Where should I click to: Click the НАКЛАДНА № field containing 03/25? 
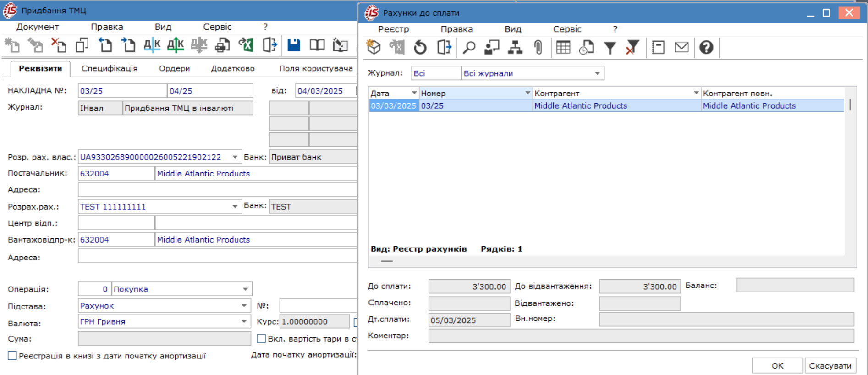122,91
